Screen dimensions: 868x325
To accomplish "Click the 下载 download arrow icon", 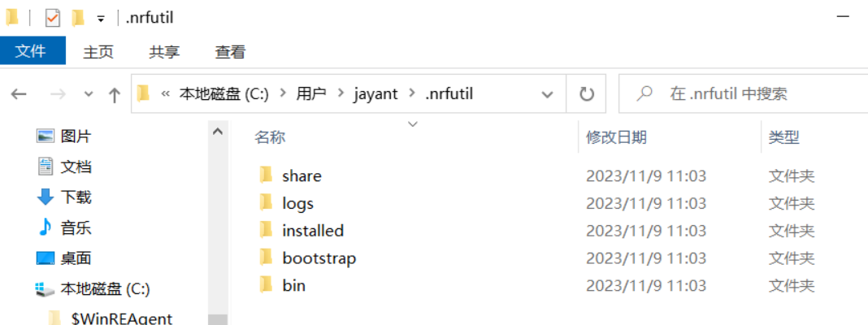I will (45, 197).
